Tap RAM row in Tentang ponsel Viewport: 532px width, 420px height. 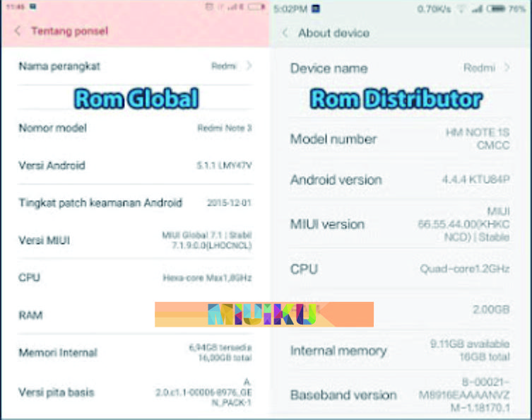pos(135,315)
